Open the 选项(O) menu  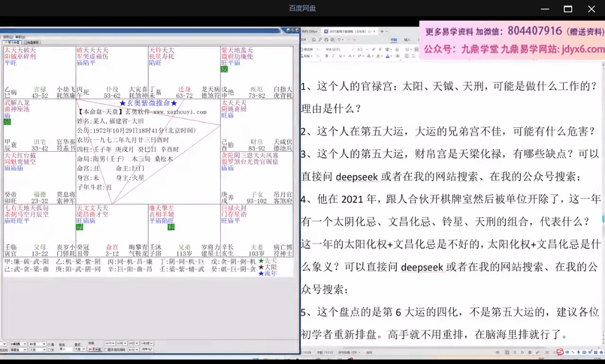click(x=8, y=37)
